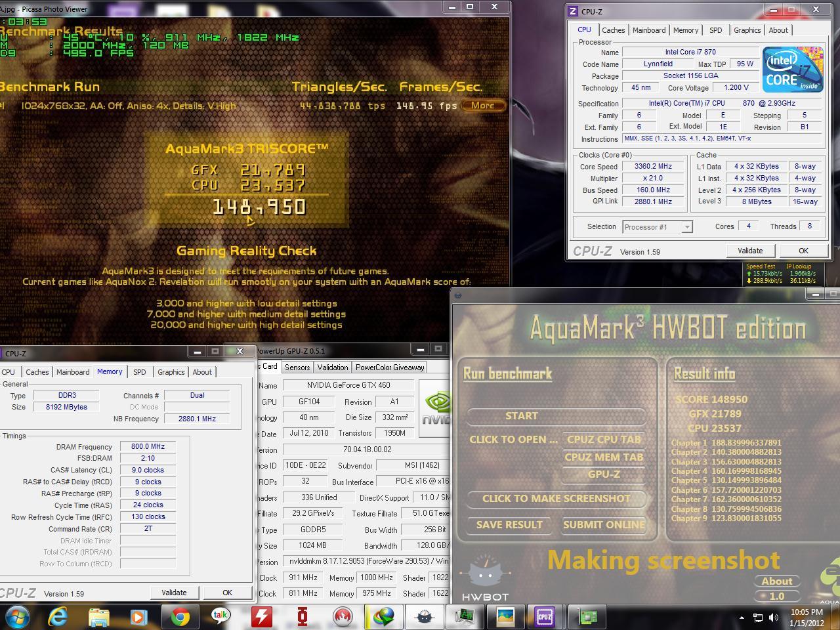Screen dimensions: 840x630
Task: Open the Picasa Photo Viewer taskbar icon
Action: [505, 617]
